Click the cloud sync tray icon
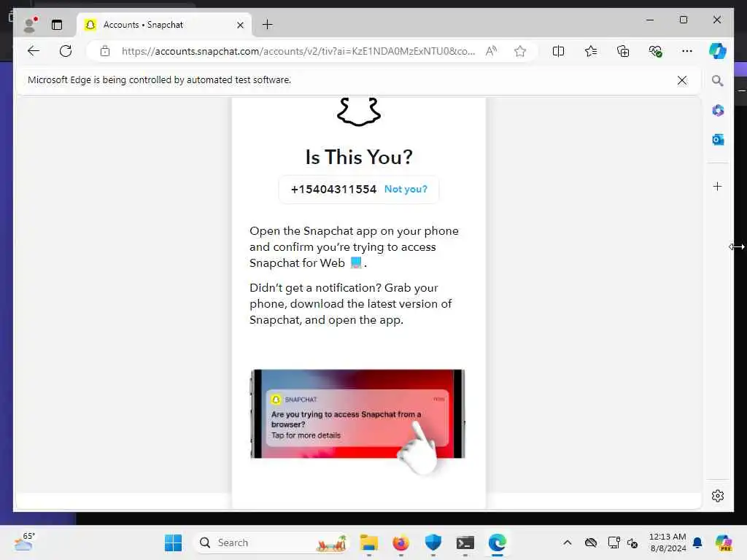Viewport: 747px width, 560px height. click(x=591, y=542)
